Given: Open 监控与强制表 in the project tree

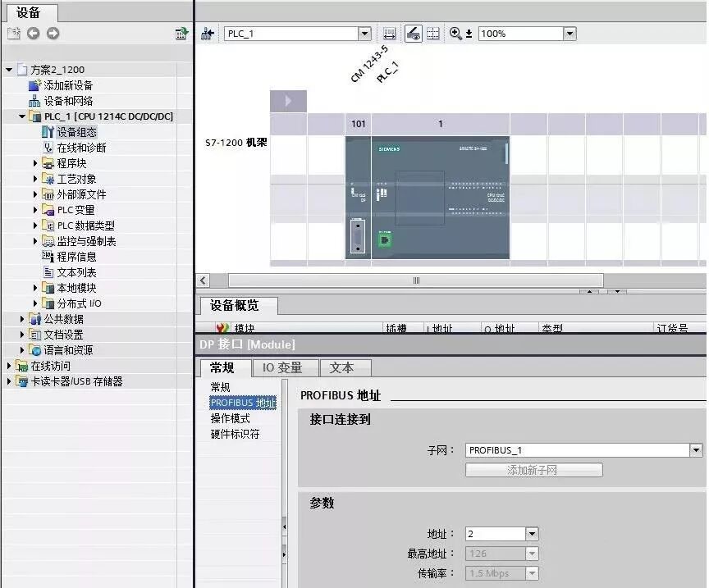Looking at the screenshot, I should click(x=86, y=240).
